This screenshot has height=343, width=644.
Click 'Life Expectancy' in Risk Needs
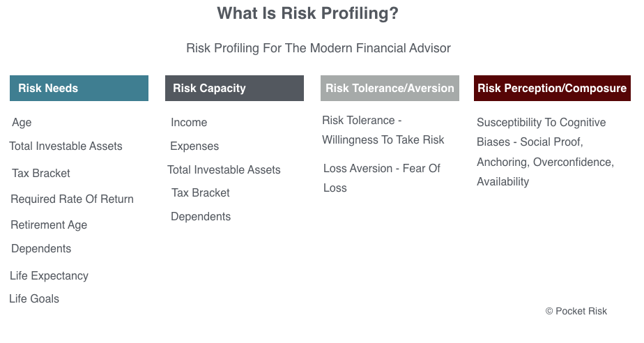point(49,275)
